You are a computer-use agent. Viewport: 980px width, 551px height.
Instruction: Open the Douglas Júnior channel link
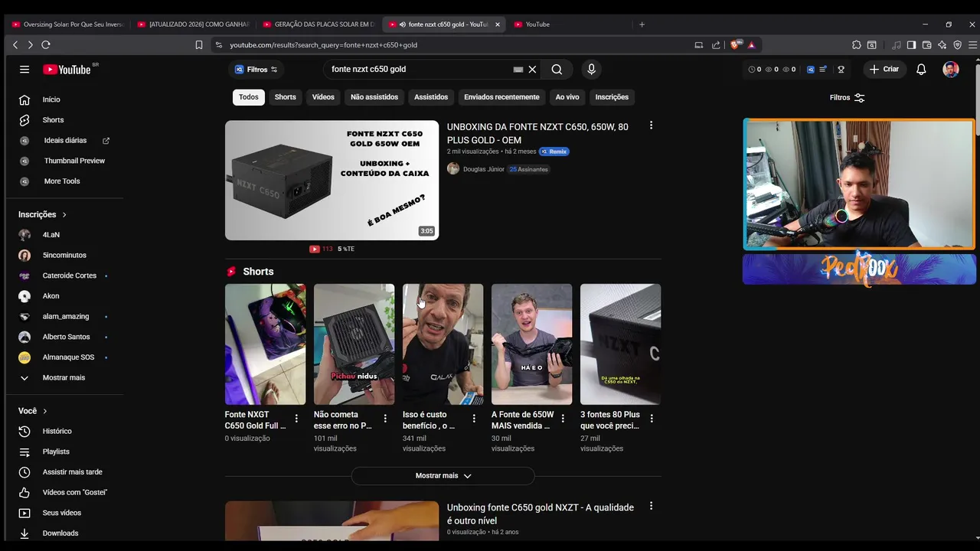point(483,169)
